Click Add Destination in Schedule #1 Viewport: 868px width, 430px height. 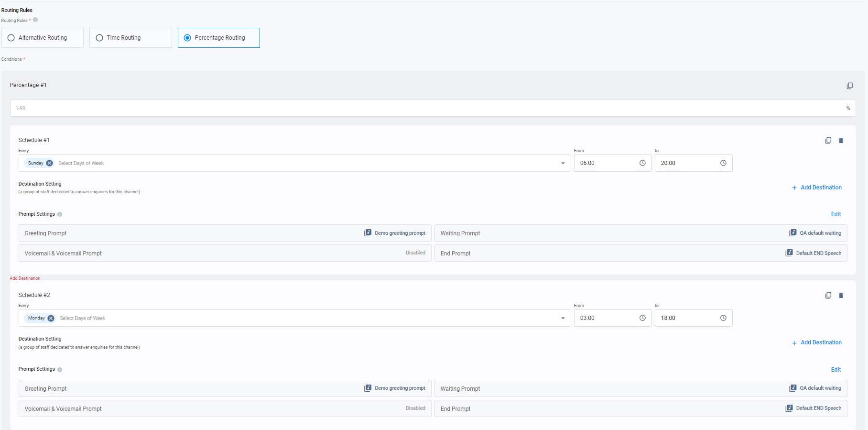[817, 187]
